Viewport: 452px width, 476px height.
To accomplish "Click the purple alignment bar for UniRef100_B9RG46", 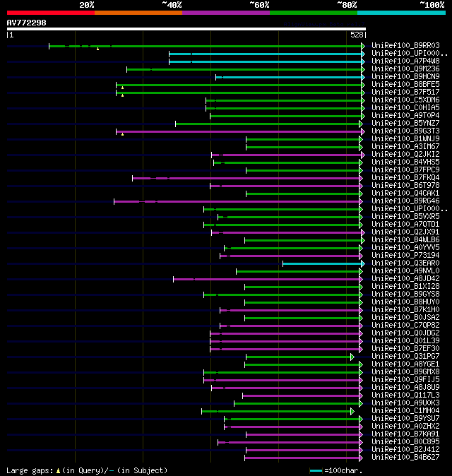I will point(237,201).
